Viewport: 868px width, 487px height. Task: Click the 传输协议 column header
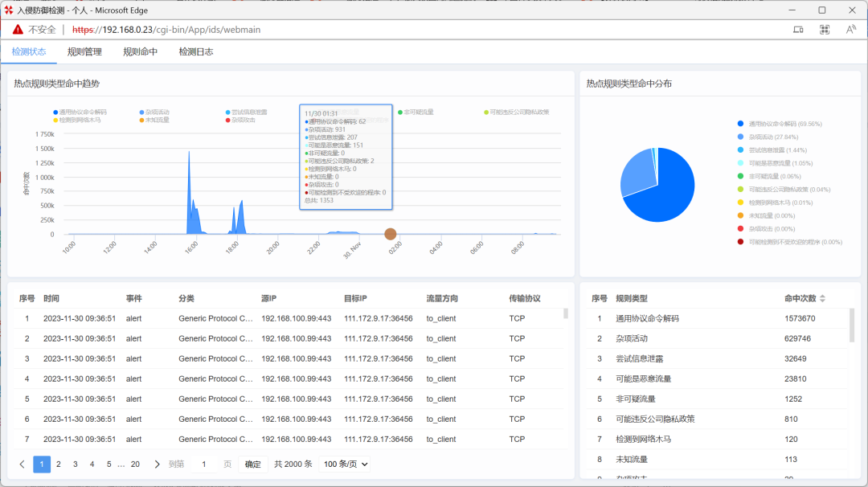[x=525, y=298]
